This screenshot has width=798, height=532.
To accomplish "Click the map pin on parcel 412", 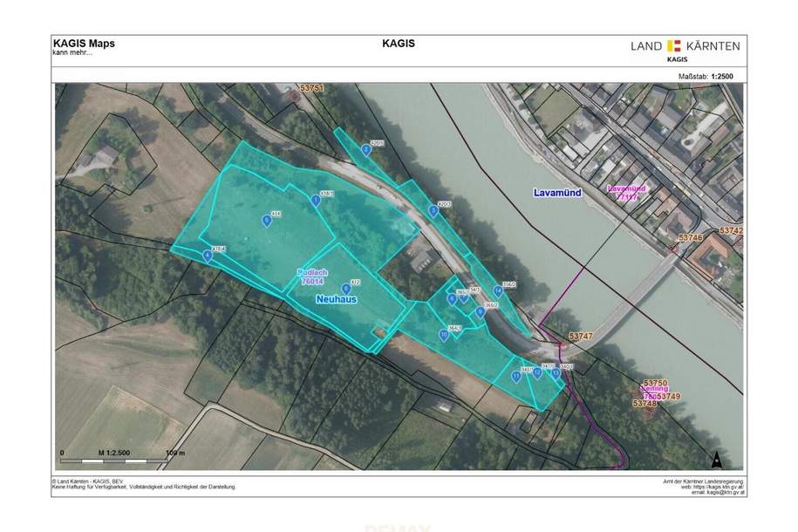I will click(x=346, y=289).
